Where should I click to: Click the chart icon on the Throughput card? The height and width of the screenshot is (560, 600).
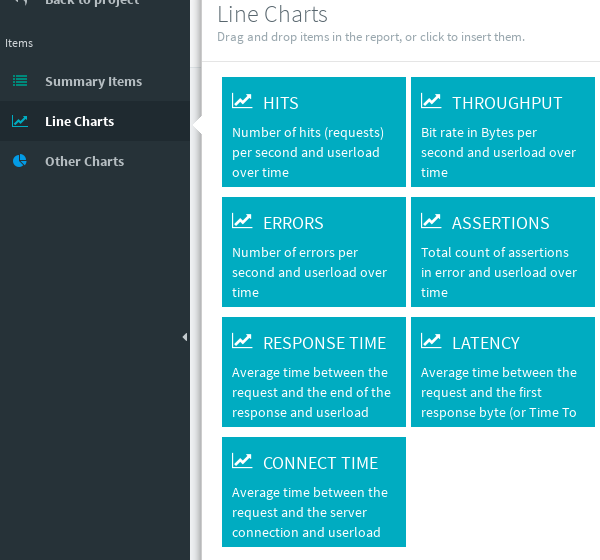431,101
